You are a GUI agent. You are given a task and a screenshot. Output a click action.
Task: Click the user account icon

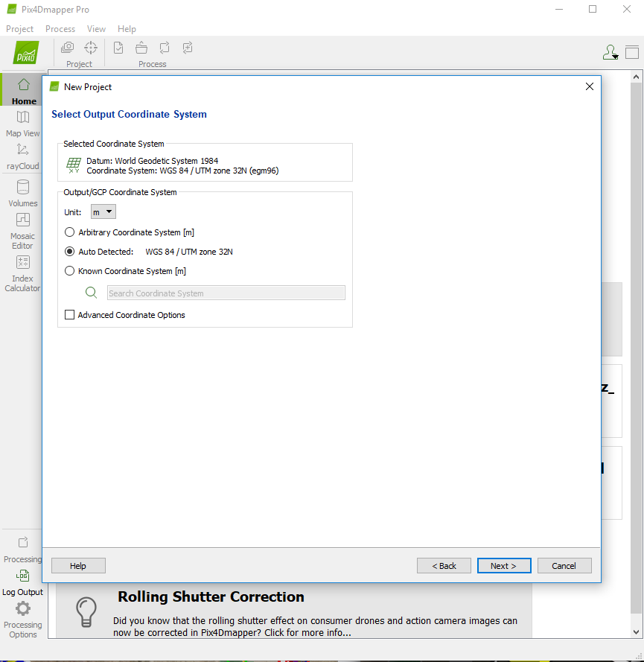(610, 52)
